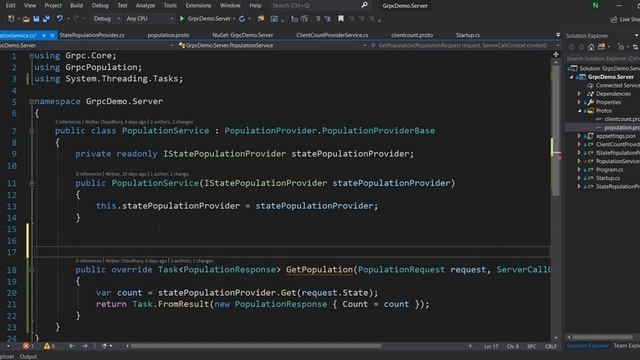Switch to population.proto tab
Screen dimensions: 640x360
(168, 35)
